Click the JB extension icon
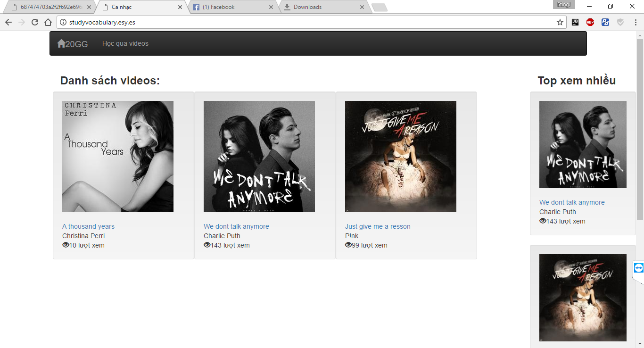 pyautogui.click(x=575, y=22)
